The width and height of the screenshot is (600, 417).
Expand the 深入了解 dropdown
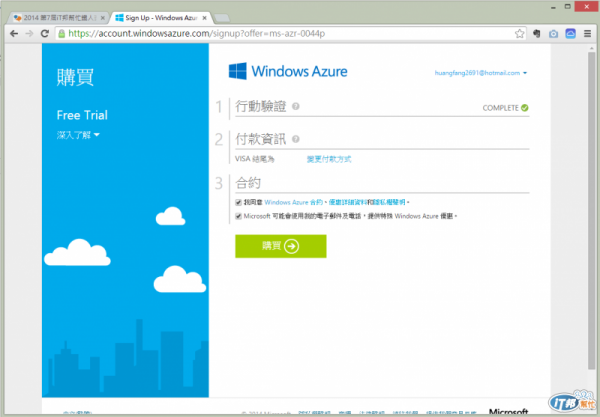pyautogui.click(x=78, y=135)
